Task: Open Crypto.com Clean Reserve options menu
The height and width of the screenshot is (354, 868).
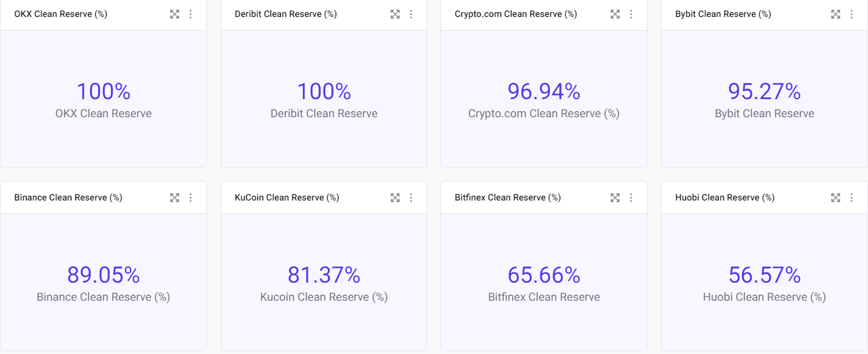Action: (x=631, y=14)
